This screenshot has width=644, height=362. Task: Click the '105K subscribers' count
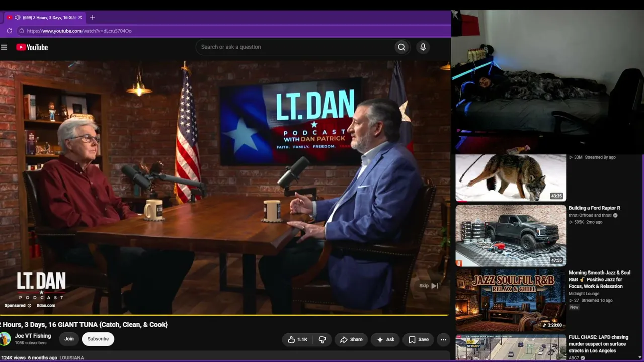click(x=31, y=343)
